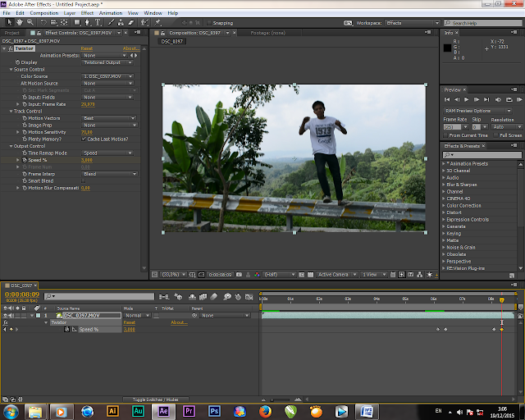Select the Horizontal Type tool

pos(98,23)
